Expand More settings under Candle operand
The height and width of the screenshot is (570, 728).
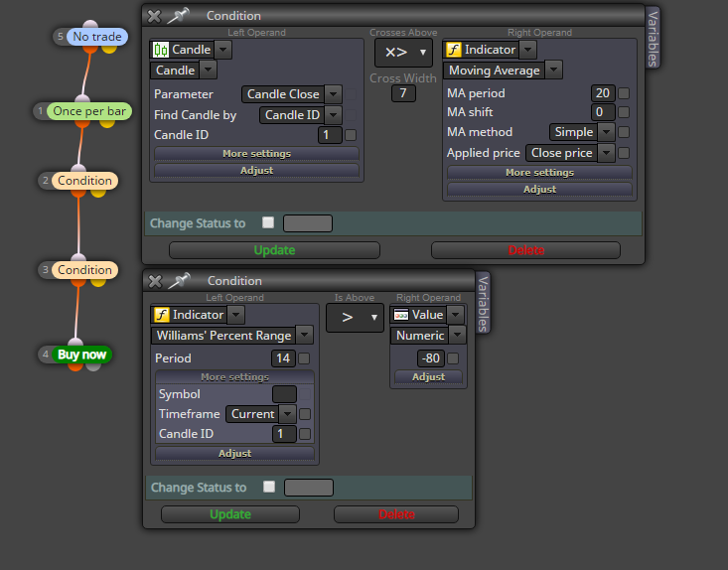click(257, 154)
